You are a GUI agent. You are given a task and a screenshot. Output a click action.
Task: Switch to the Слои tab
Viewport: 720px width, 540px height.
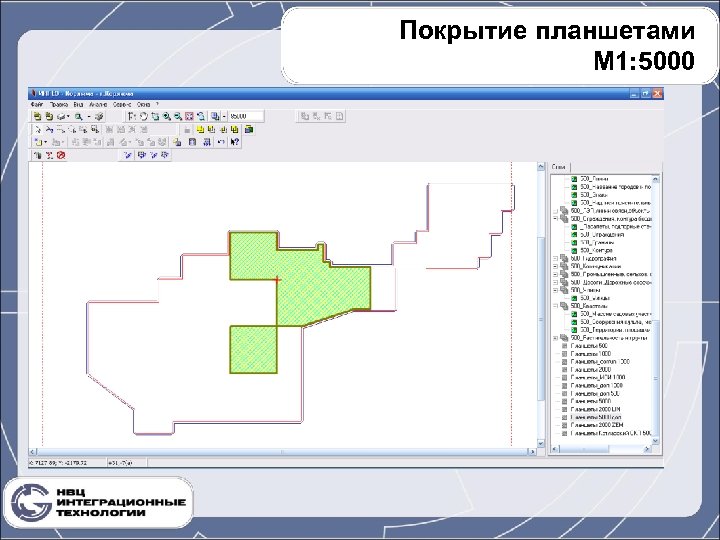[x=559, y=168]
